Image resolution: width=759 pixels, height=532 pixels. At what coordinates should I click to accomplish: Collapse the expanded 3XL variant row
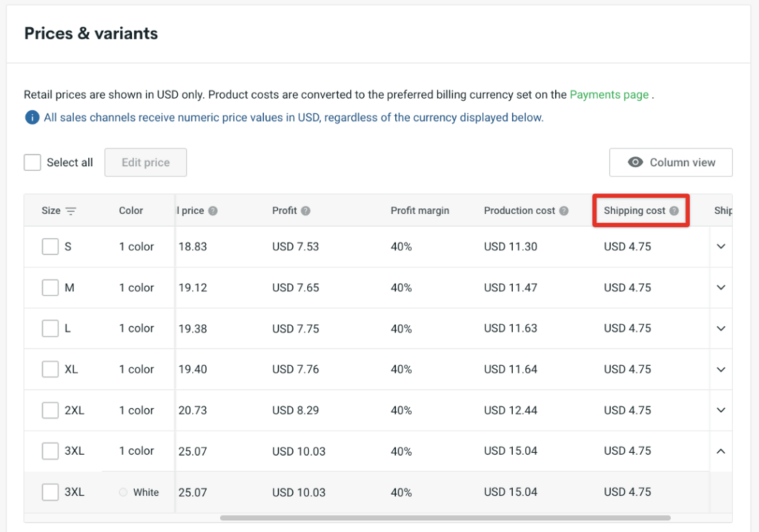[720, 450]
